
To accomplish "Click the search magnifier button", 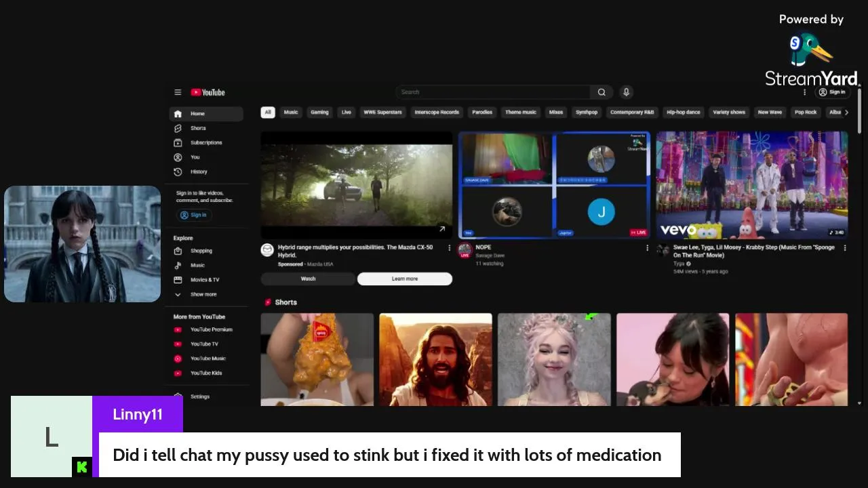I will tap(601, 92).
